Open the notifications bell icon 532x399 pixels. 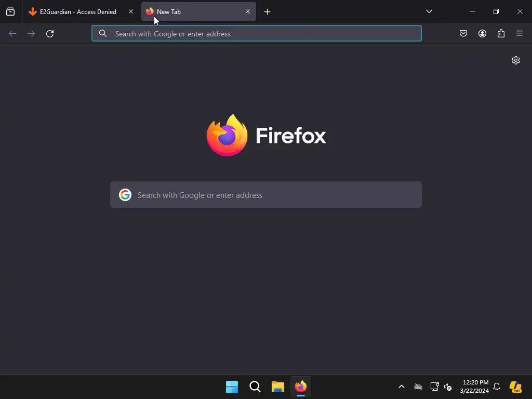pyautogui.click(x=497, y=387)
